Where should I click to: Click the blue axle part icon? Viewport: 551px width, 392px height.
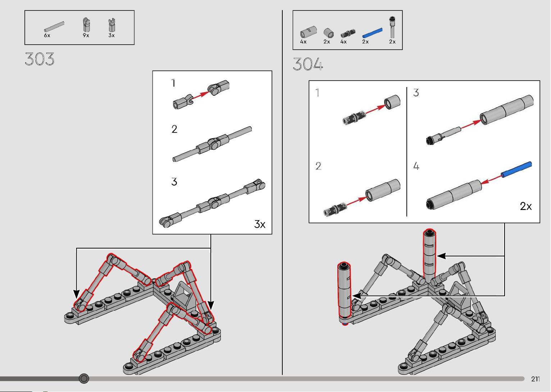tap(372, 33)
